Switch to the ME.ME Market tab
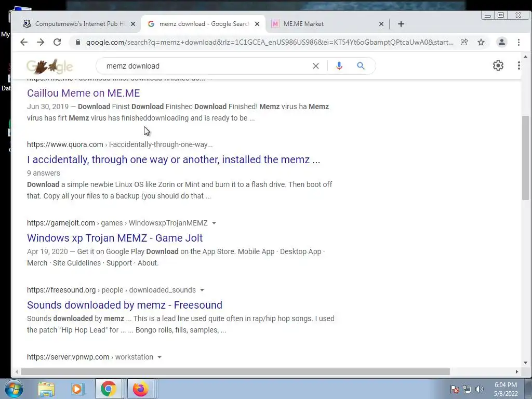This screenshot has width=532, height=399. pyautogui.click(x=327, y=24)
